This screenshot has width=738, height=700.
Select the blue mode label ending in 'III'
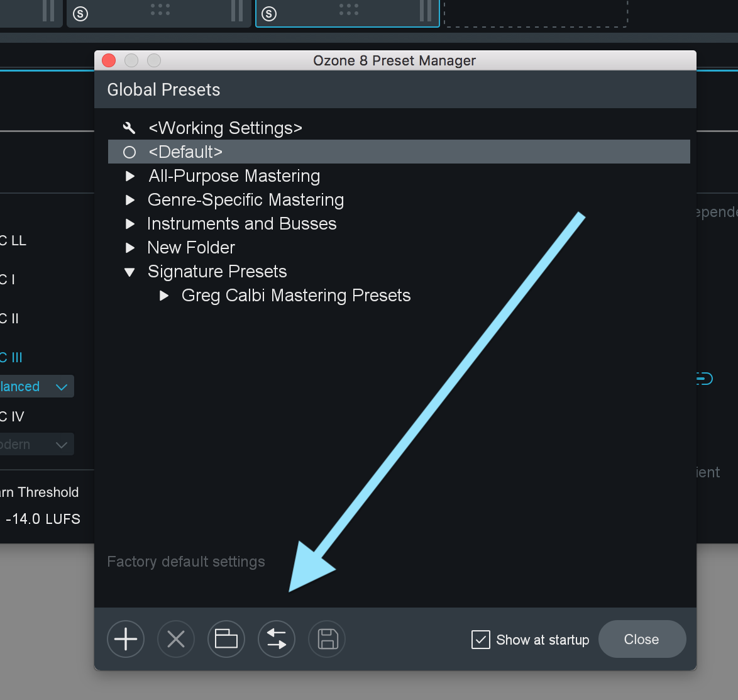click(11, 357)
